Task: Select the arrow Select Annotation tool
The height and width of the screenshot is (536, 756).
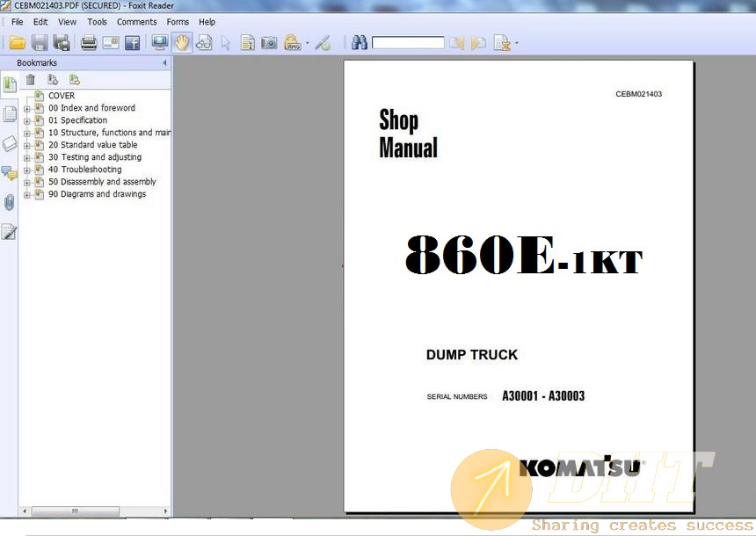Action: pyautogui.click(x=226, y=43)
